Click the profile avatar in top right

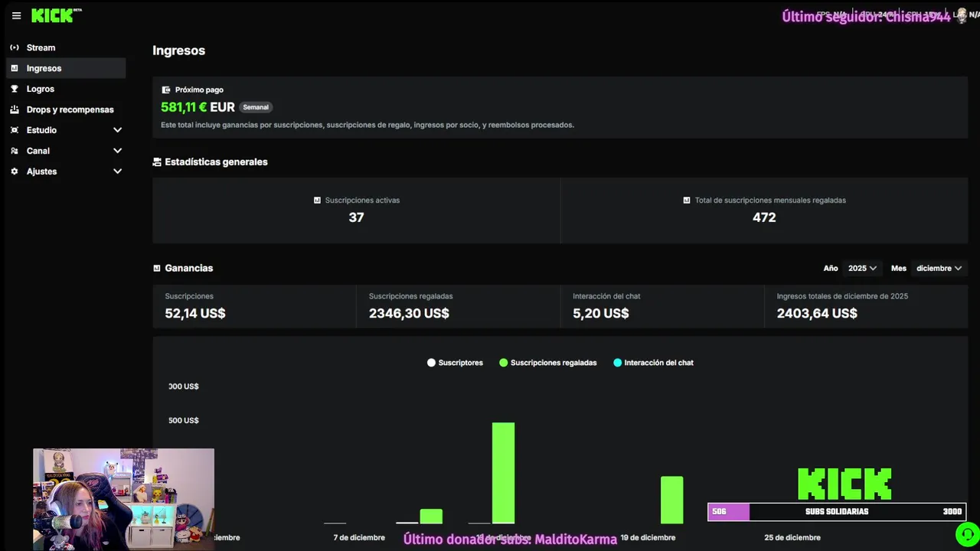coord(961,15)
